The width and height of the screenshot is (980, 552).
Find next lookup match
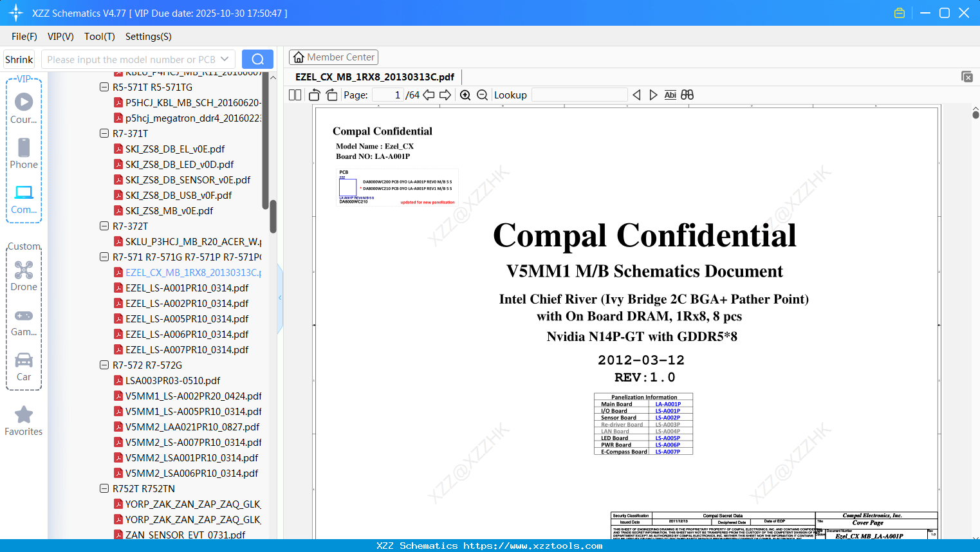pos(653,95)
